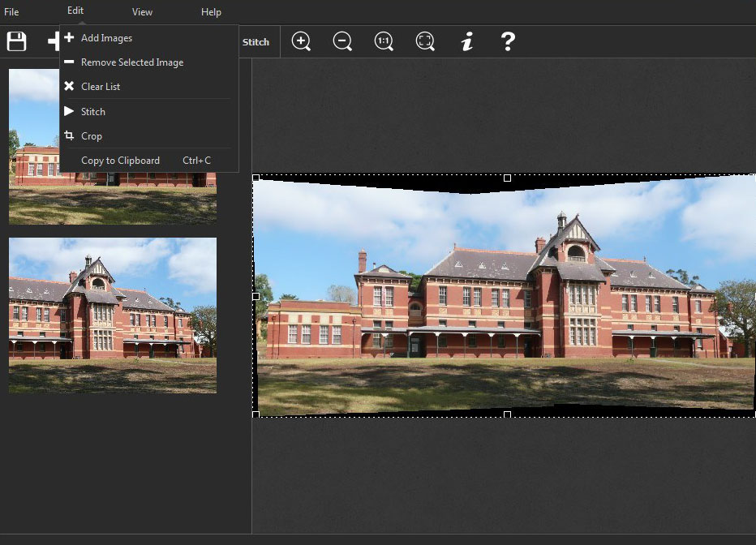
Task: Select the bottom building photo thumbnail
Action: click(114, 315)
